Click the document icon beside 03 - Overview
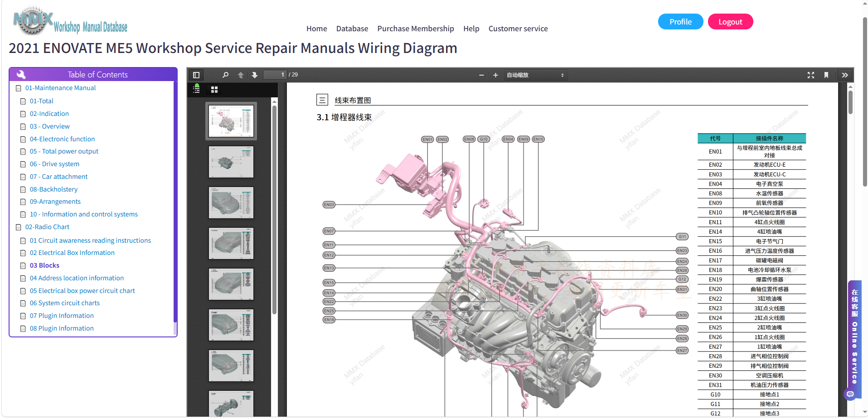 (23, 127)
